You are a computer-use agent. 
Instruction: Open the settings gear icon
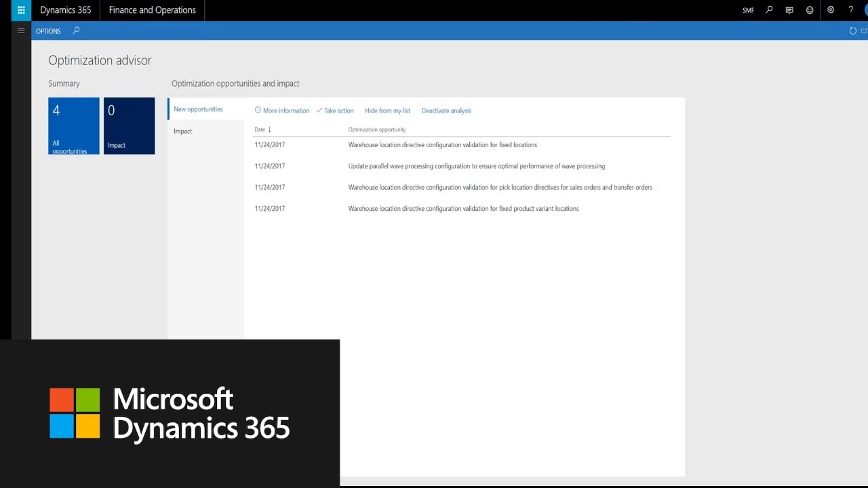click(x=831, y=10)
